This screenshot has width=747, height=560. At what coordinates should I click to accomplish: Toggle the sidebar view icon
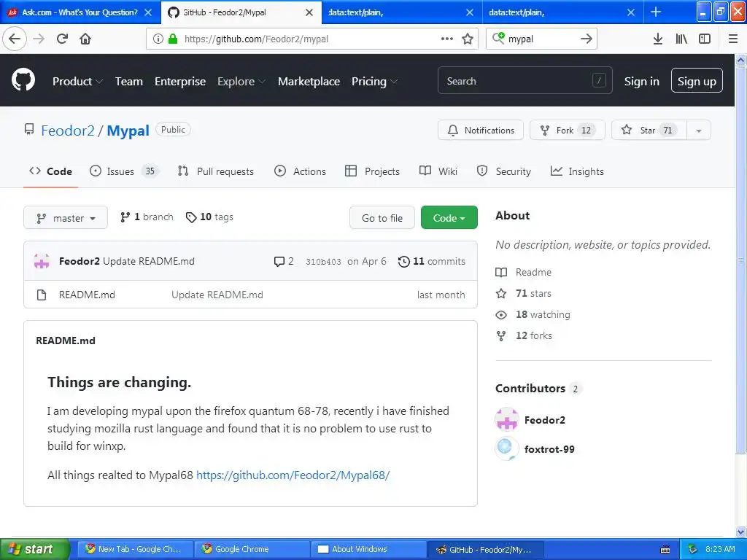pyautogui.click(x=705, y=39)
